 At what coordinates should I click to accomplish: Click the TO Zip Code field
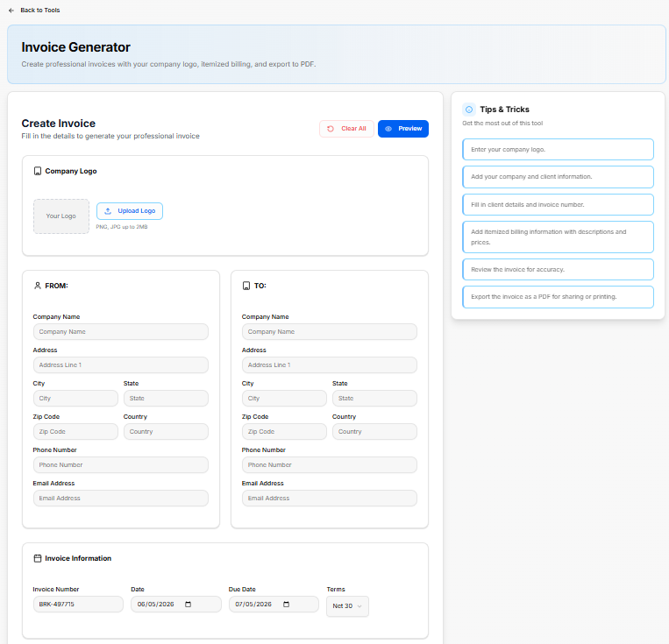(284, 432)
